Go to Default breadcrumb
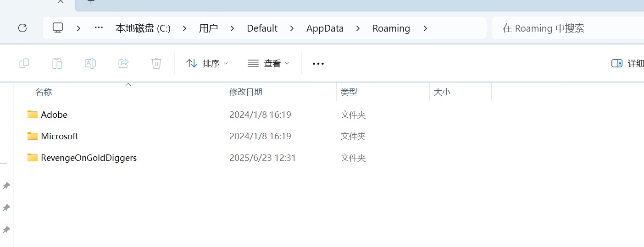Screen dimensions: 644x247 [262, 28]
